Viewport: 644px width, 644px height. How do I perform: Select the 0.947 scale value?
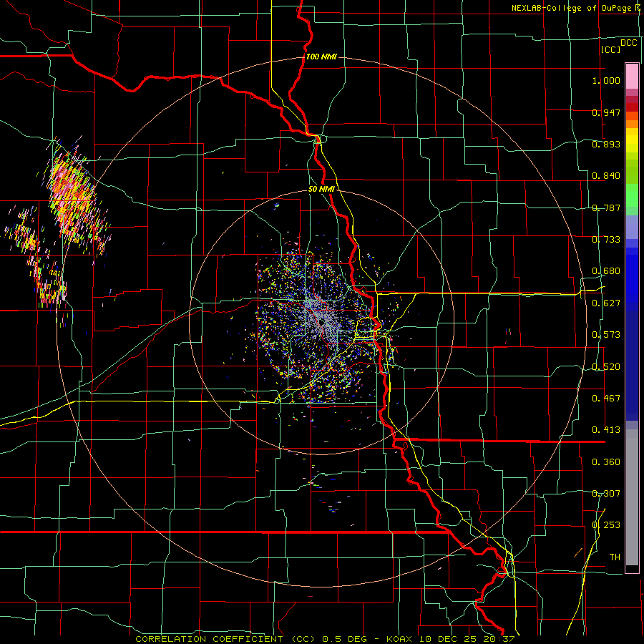(606, 112)
